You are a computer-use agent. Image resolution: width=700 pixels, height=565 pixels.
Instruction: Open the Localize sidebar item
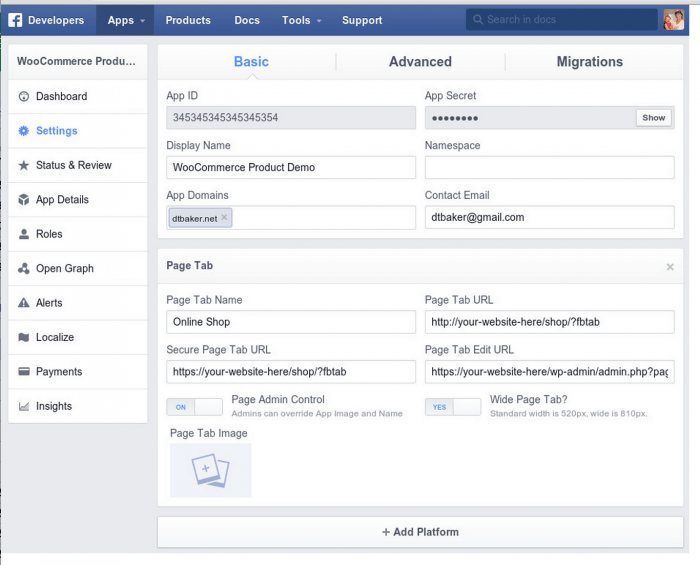tap(78, 337)
